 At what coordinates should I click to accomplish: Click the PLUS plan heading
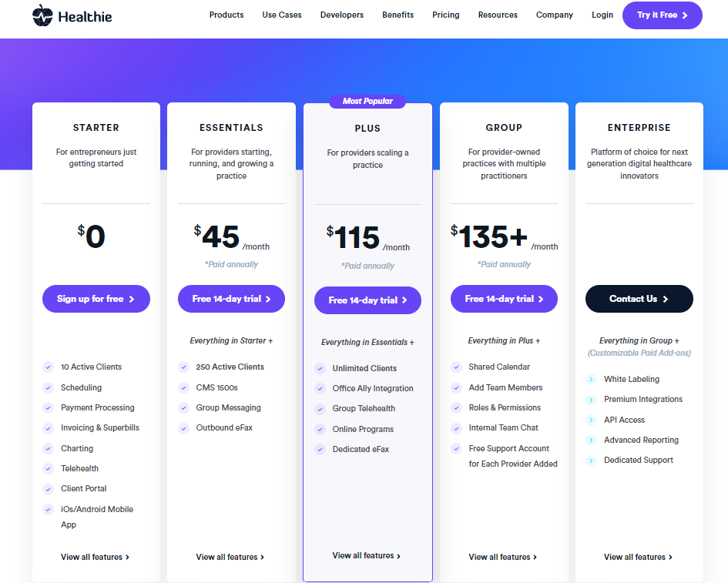click(x=367, y=129)
